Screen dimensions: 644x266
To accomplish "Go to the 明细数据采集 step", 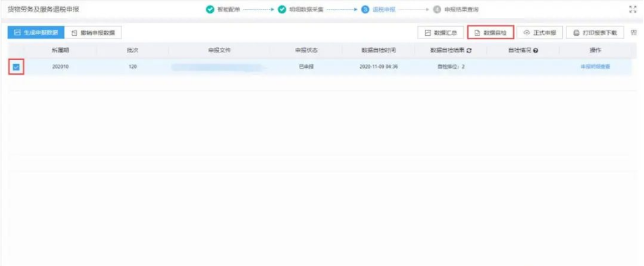I will pos(301,9).
